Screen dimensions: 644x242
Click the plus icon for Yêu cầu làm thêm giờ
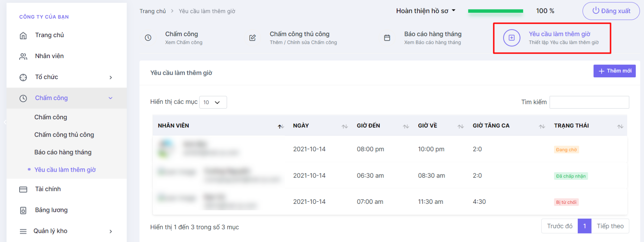512,38
